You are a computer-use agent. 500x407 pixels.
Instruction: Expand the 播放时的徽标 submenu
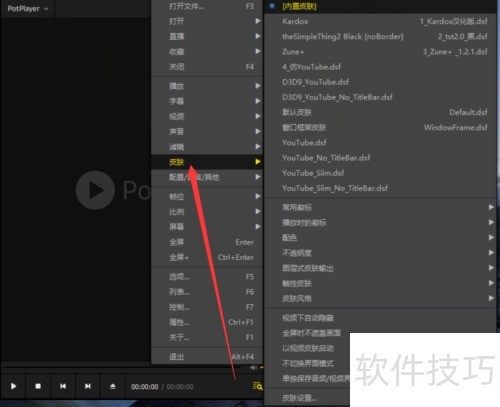pyautogui.click(x=380, y=222)
